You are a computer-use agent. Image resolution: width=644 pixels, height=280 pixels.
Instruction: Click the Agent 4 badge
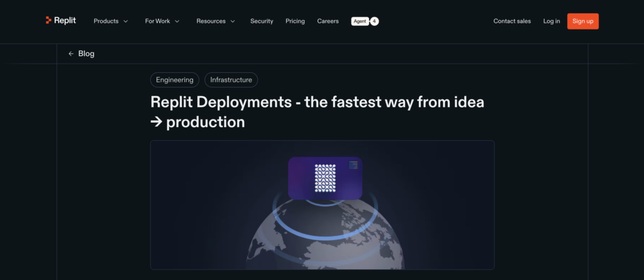tap(365, 21)
